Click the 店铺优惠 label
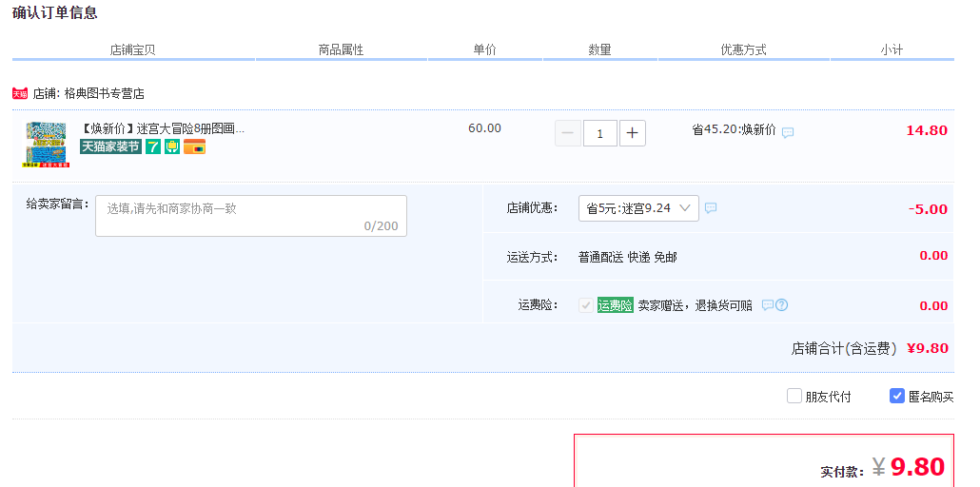980x487 pixels. (x=532, y=208)
